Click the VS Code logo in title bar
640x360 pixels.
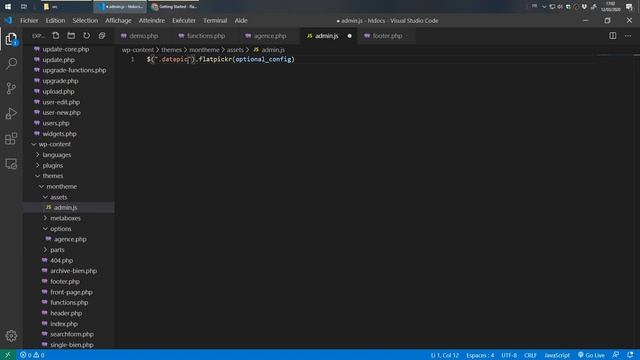[x=9, y=20]
